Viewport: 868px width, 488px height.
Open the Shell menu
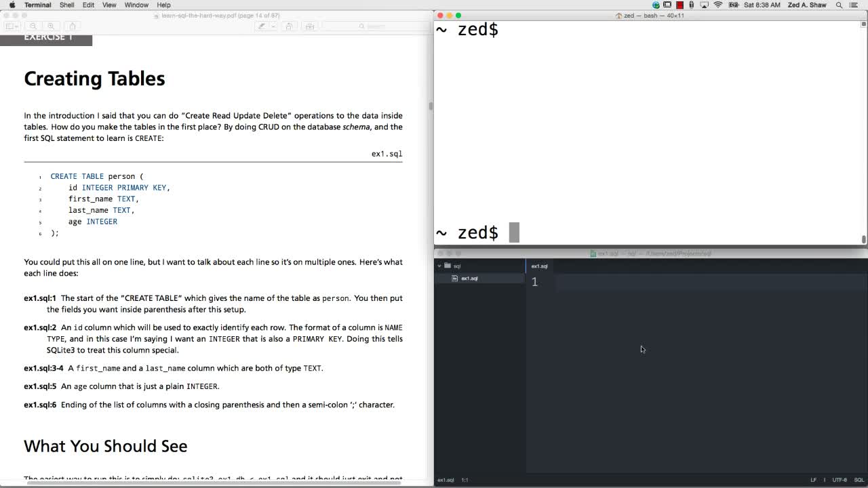point(66,5)
